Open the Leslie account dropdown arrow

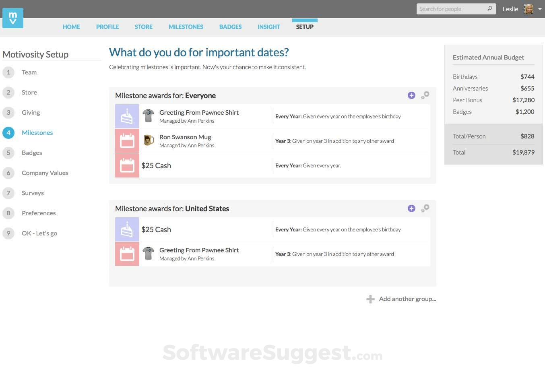click(541, 8)
